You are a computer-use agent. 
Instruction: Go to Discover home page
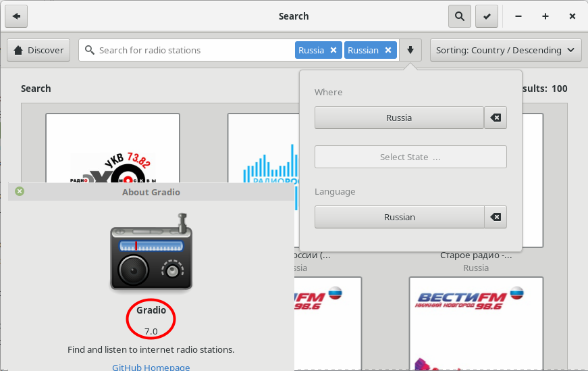tap(38, 50)
